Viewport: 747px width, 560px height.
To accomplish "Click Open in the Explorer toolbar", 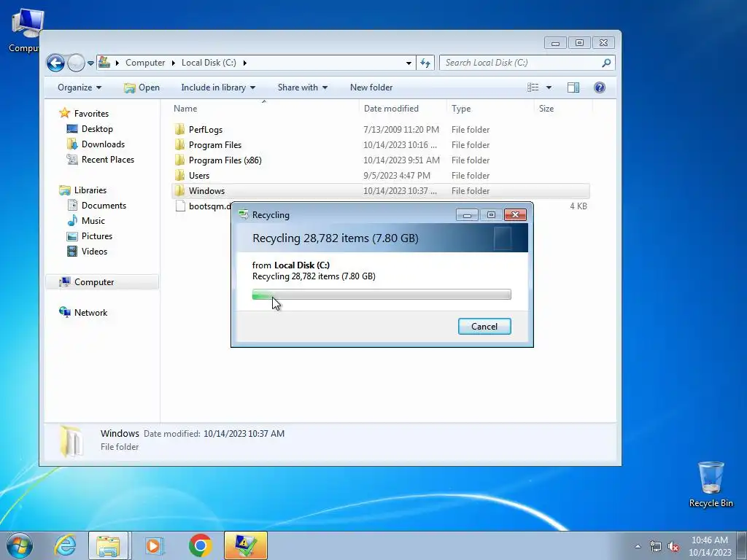I will 142,87.
